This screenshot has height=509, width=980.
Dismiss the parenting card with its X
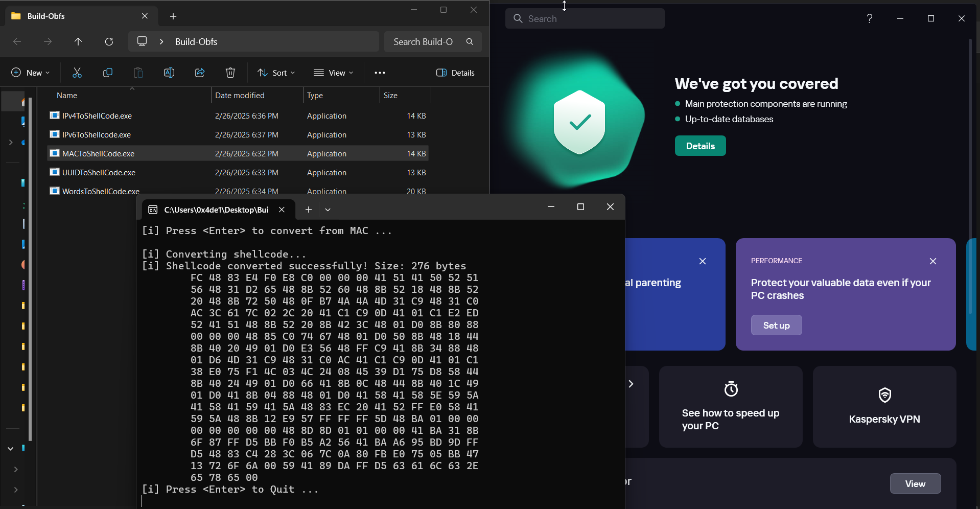[x=703, y=261]
